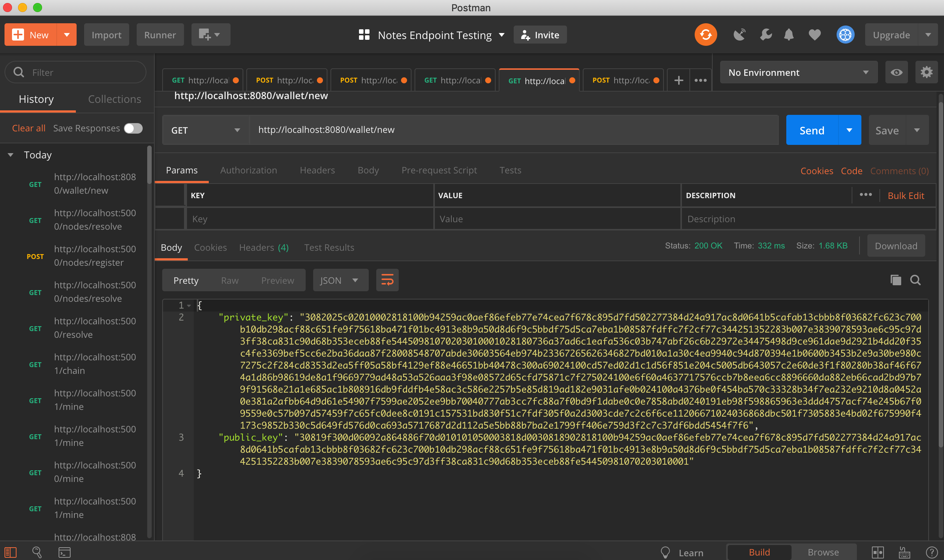Open the Save button dropdown arrow
Viewport: 944px width, 560px height.
tap(917, 130)
